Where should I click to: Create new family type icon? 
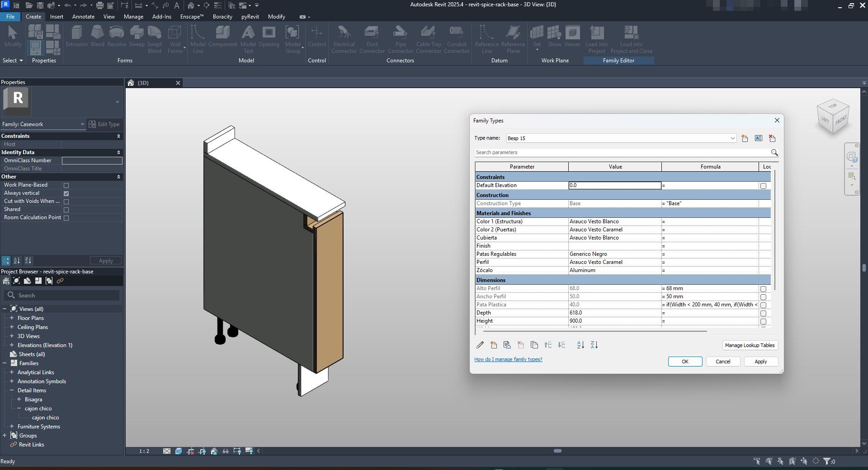(x=745, y=138)
